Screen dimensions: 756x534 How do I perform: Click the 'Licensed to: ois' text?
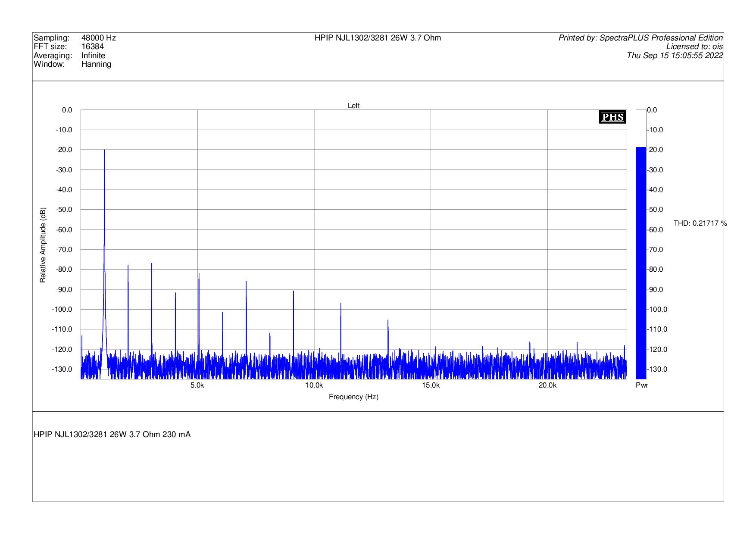(694, 47)
